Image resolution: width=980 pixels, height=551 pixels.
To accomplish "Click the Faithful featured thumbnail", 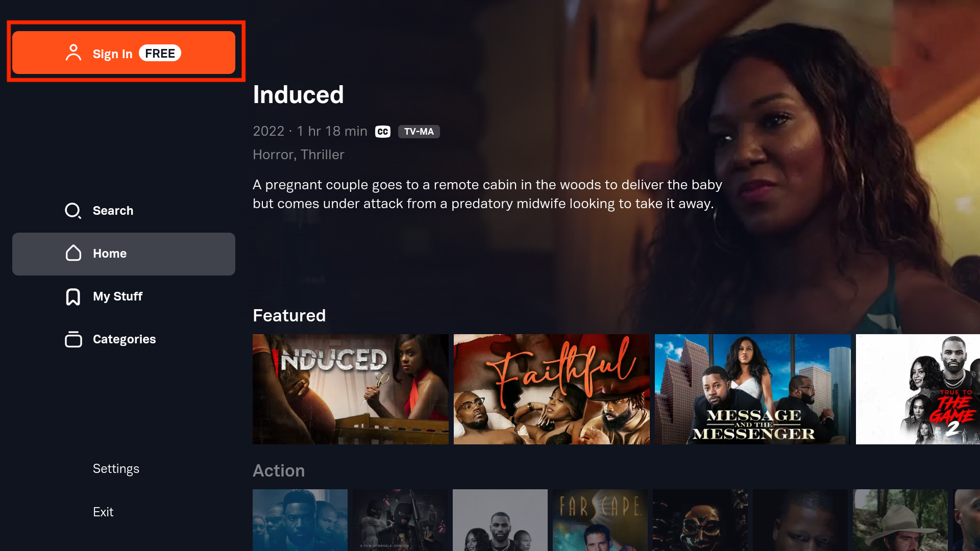I will pyautogui.click(x=551, y=389).
